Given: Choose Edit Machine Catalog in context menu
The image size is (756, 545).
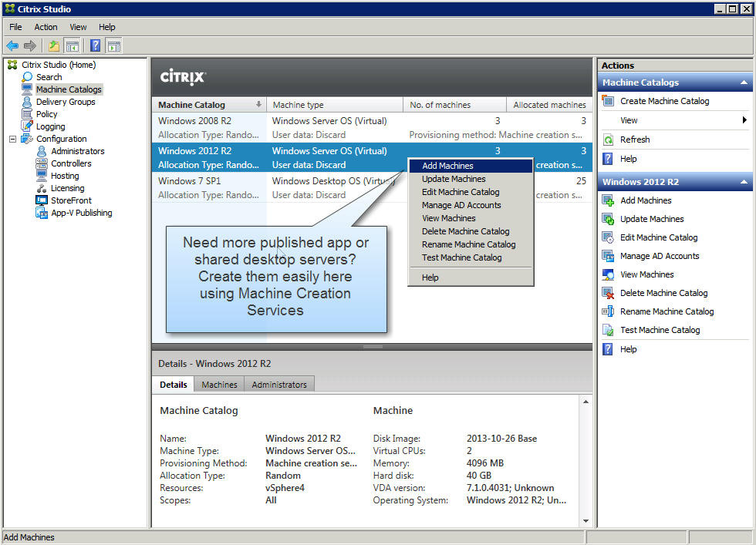Looking at the screenshot, I should click(471, 192).
